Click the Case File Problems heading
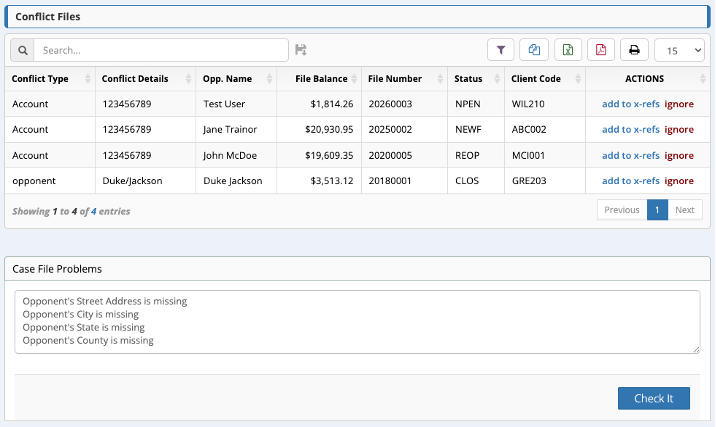The image size is (716, 427). click(x=57, y=269)
